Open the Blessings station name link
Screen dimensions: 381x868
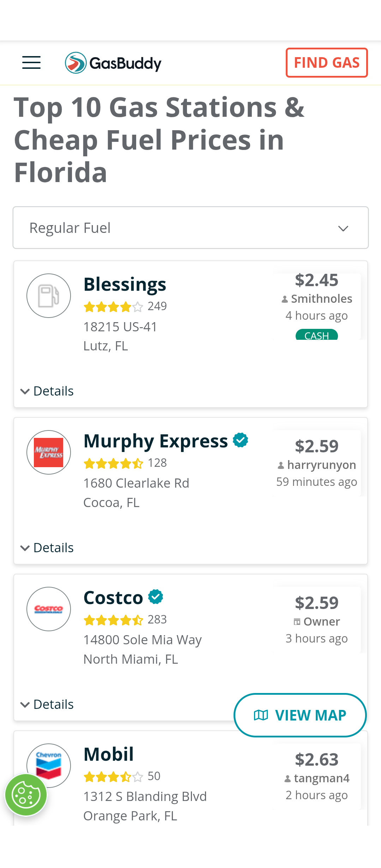tap(125, 284)
